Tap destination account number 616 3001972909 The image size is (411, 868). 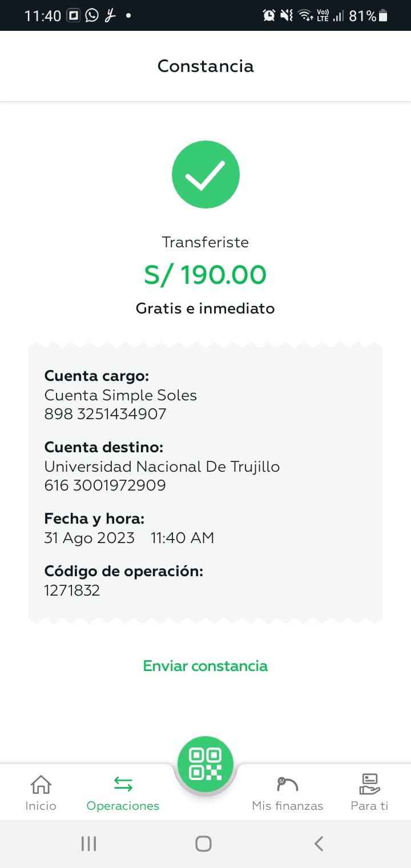[105, 485]
